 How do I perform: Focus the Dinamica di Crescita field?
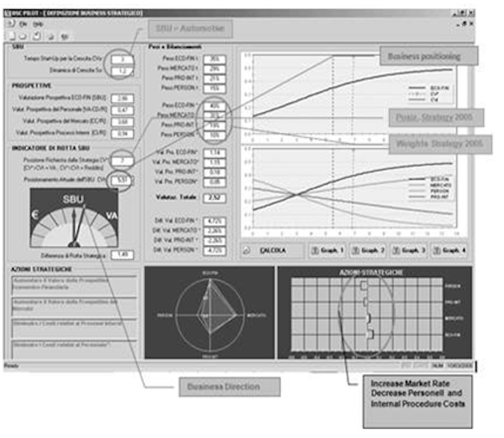click(122, 71)
